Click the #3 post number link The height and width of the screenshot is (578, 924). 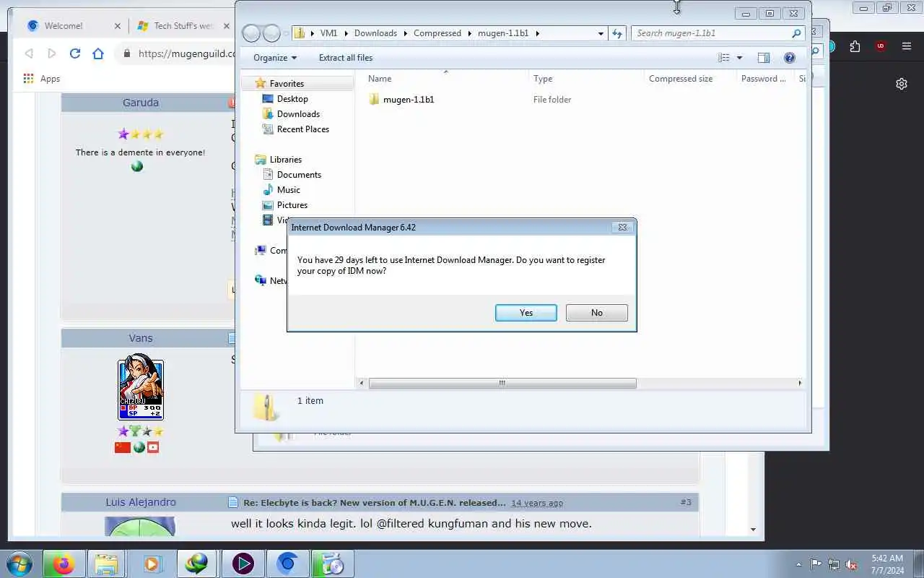click(x=685, y=502)
